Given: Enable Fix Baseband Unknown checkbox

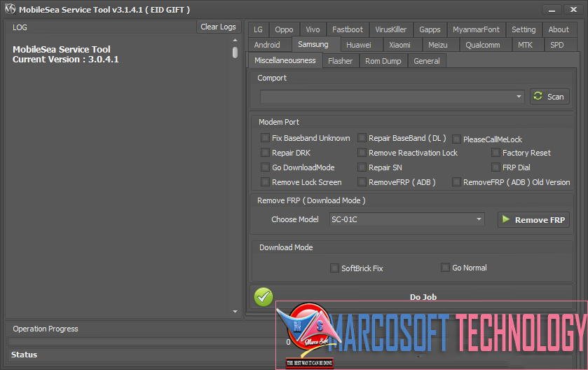Looking at the screenshot, I should [x=265, y=138].
